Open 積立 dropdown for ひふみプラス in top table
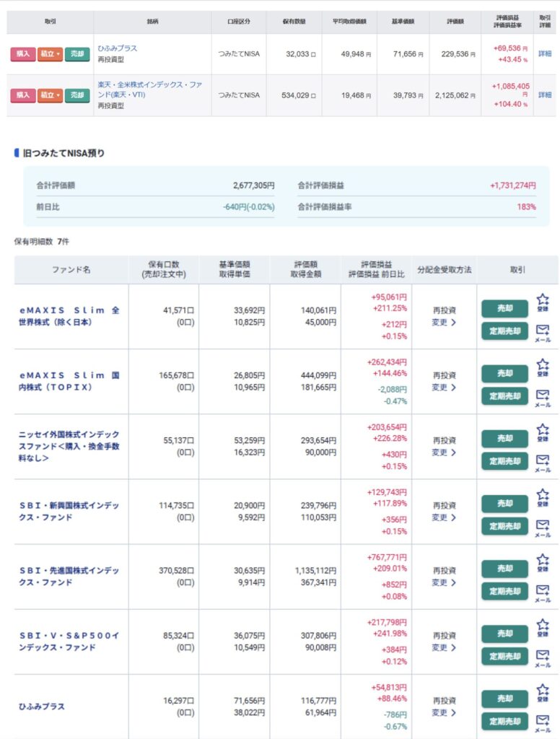 coord(50,54)
